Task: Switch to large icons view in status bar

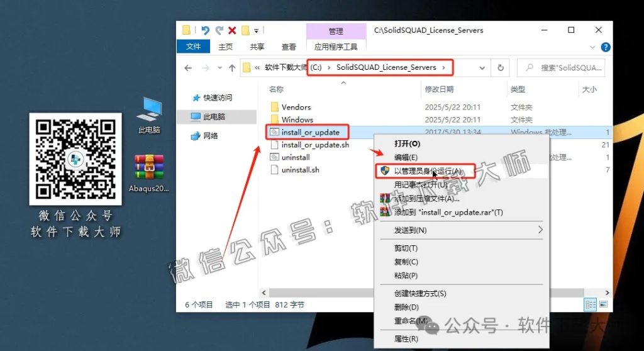Action: click(x=603, y=304)
